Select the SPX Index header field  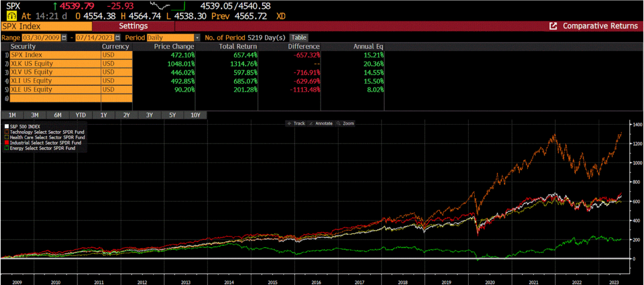coord(46,26)
